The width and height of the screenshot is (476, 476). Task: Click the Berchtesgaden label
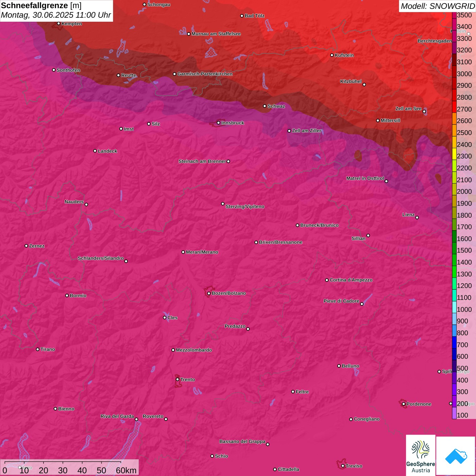pos(435,41)
